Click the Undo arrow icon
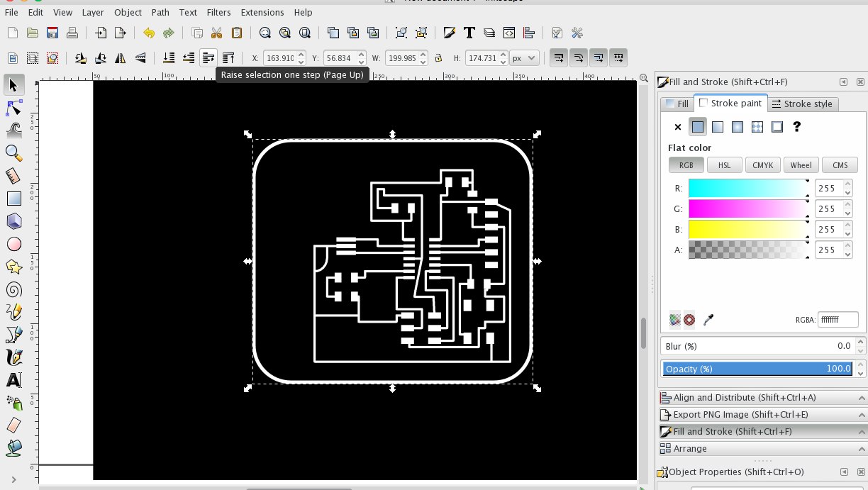The image size is (868, 490). point(149,33)
